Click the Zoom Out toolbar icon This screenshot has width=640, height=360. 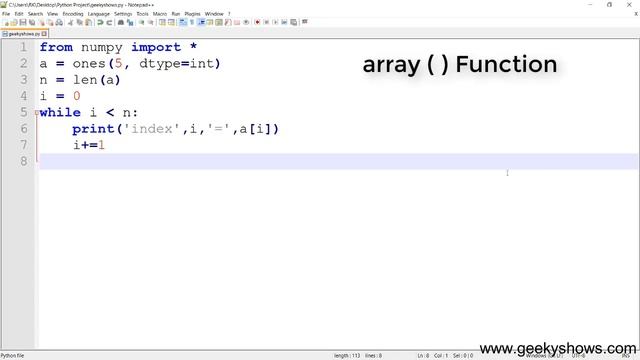point(151,22)
